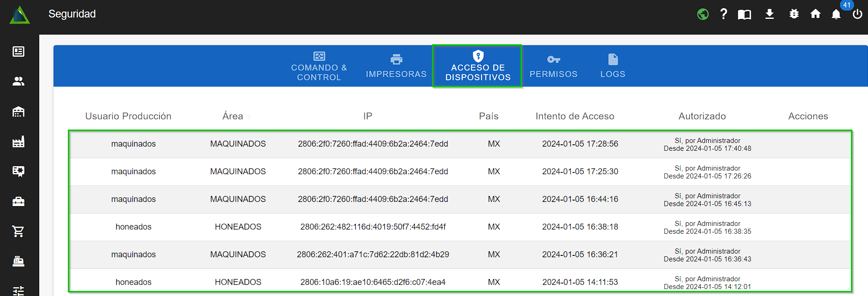Switch to the Impresoras tab
868x296 pixels.
(x=396, y=66)
